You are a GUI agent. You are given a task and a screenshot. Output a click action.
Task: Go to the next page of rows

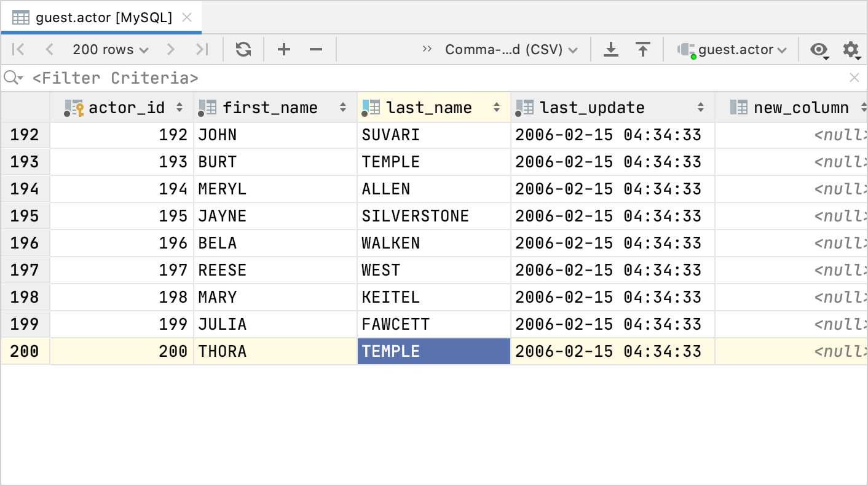pos(171,49)
